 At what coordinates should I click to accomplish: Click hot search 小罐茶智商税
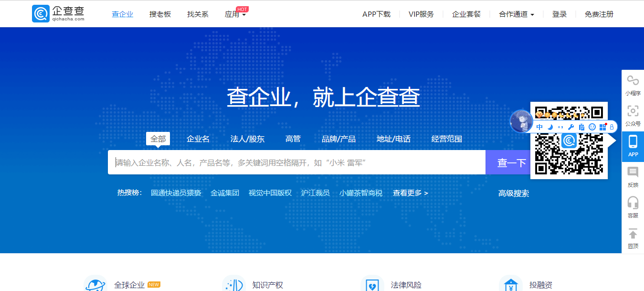pyautogui.click(x=361, y=193)
